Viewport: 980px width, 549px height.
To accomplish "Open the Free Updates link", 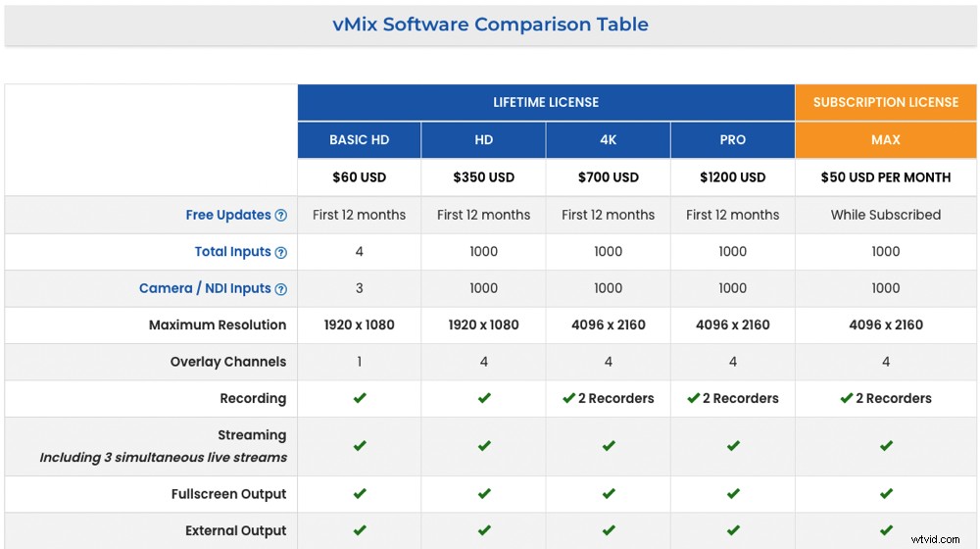I will tap(228, 215).
